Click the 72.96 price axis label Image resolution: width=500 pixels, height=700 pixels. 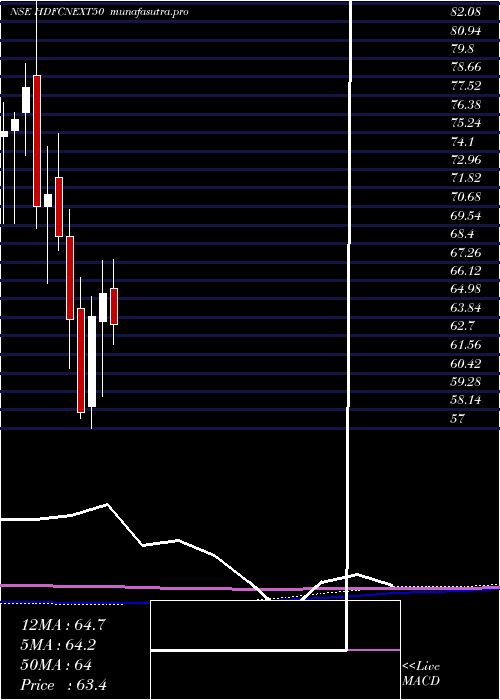point(465,160)
